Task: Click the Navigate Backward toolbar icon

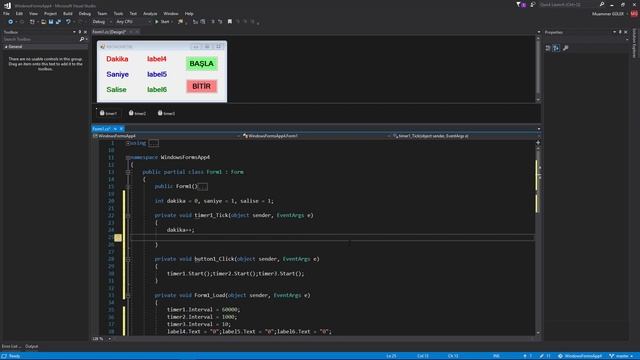Action: point(11,22)
